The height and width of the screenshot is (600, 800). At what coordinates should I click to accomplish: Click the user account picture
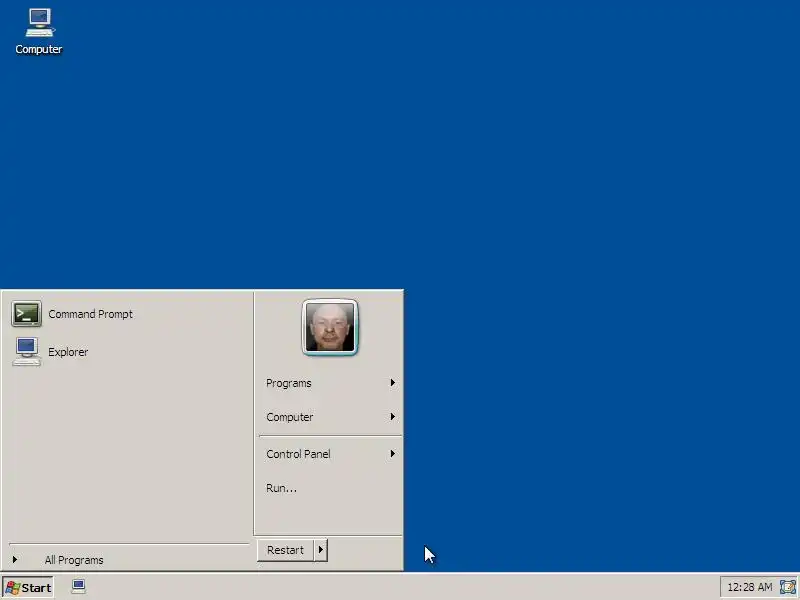click(330, 327)
